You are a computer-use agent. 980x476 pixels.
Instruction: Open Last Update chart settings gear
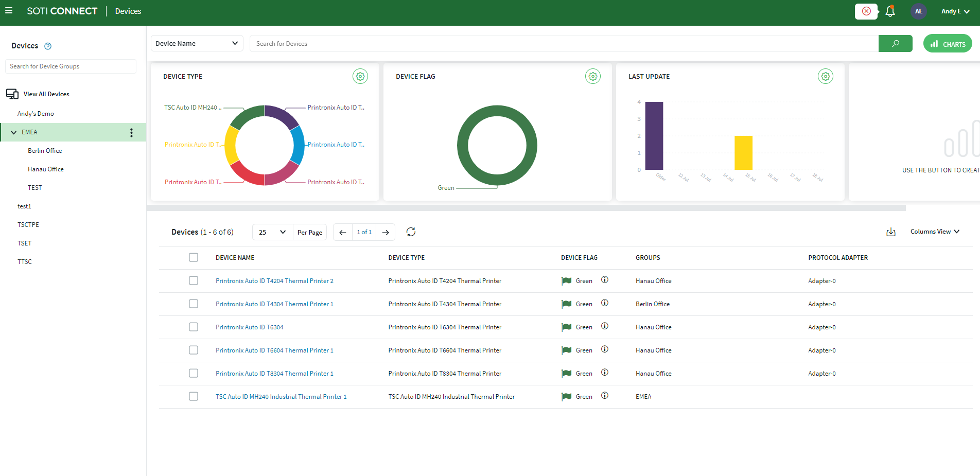826,76
